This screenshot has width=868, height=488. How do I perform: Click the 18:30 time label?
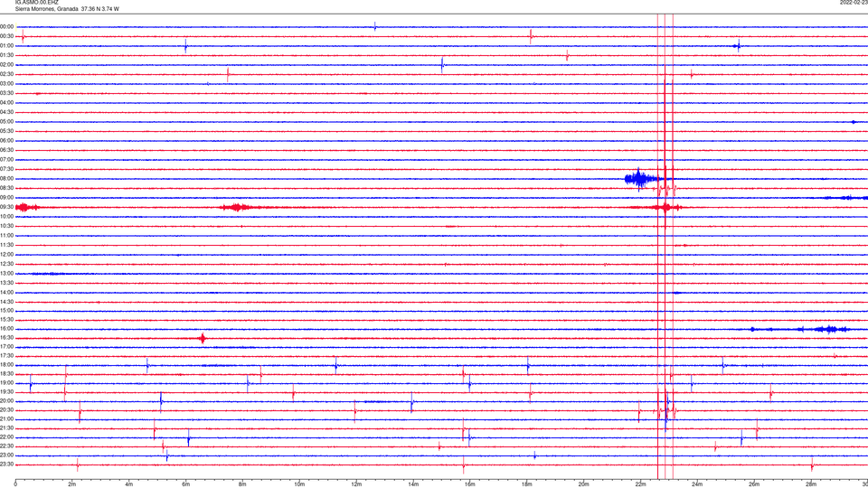point(6,374)
